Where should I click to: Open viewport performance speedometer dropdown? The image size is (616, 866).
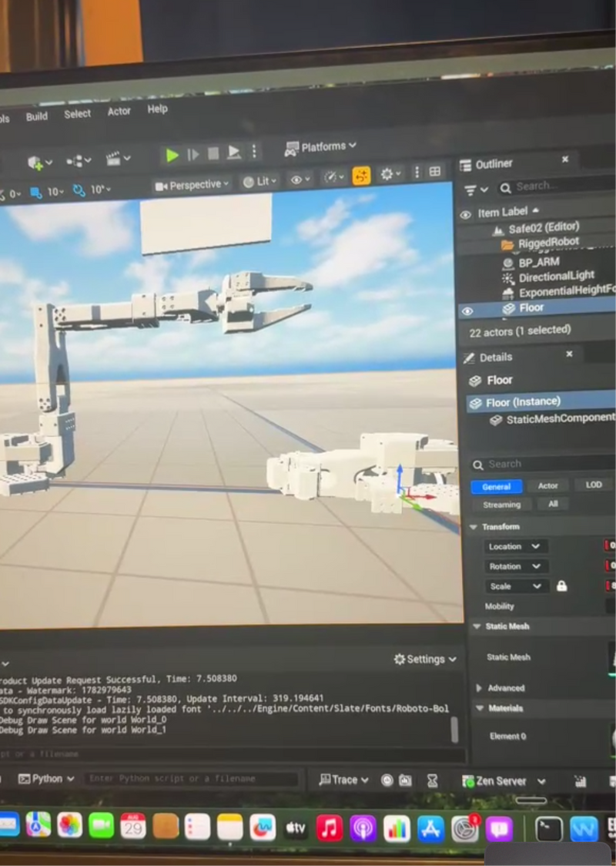tap(334, 177)
